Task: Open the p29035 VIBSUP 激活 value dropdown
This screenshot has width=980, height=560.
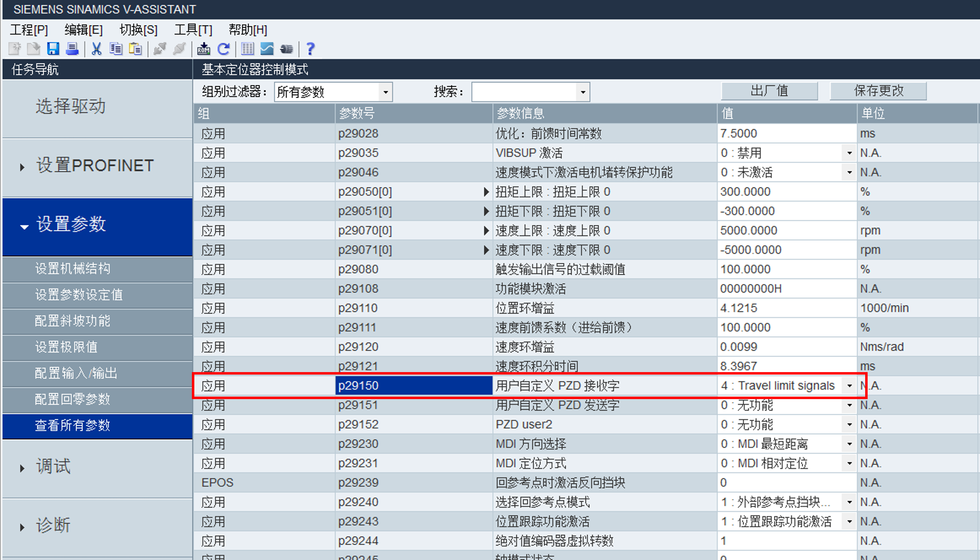Action: click(849, 153)
